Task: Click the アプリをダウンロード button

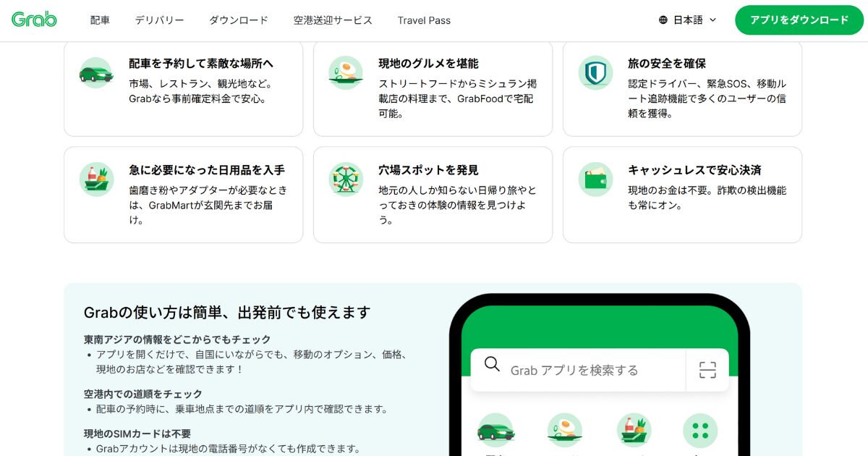Action: coord(799,20)
